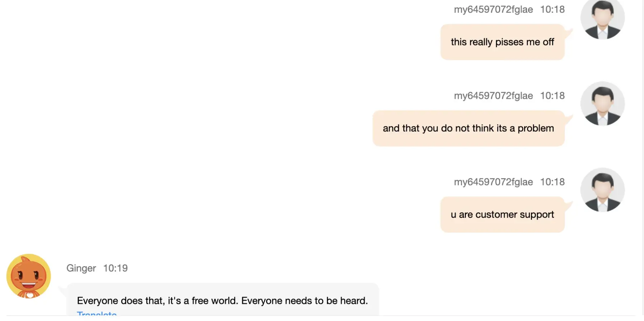Click the 10:18 timestamp above "u are customer support"
This screenshot has width=644, height=321.
coord(552,182)
